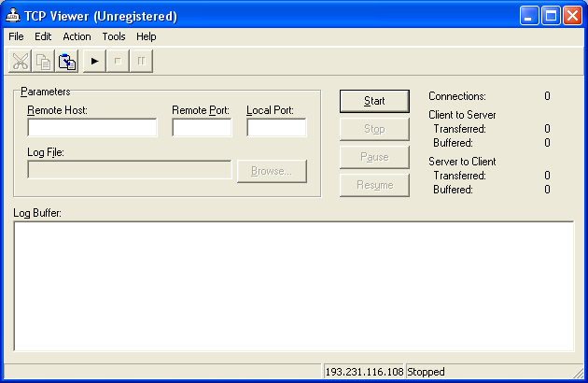Close the TCP Viewer window

pyautogui.click(x=573, y=16)
